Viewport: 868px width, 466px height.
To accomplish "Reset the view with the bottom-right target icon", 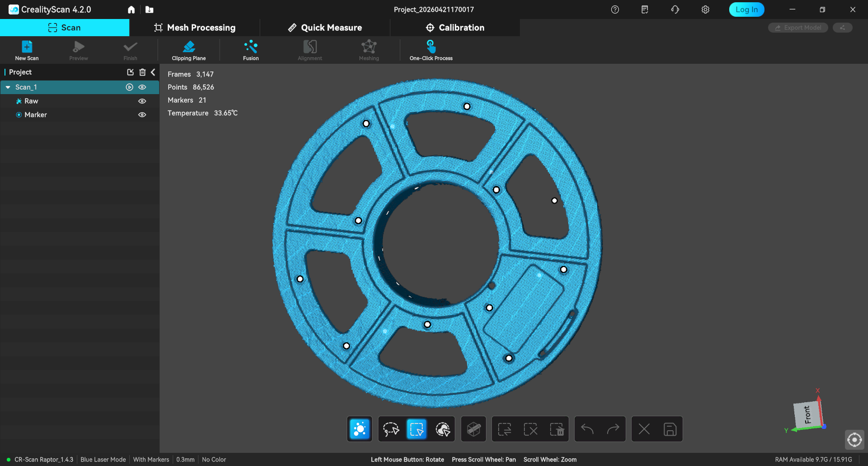I will point(854,439).
